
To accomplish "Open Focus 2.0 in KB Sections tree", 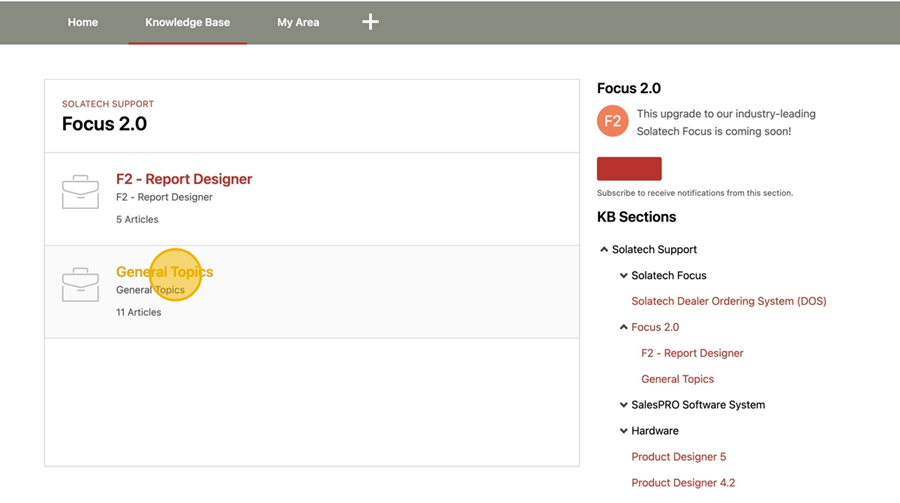I will point(655,327).
